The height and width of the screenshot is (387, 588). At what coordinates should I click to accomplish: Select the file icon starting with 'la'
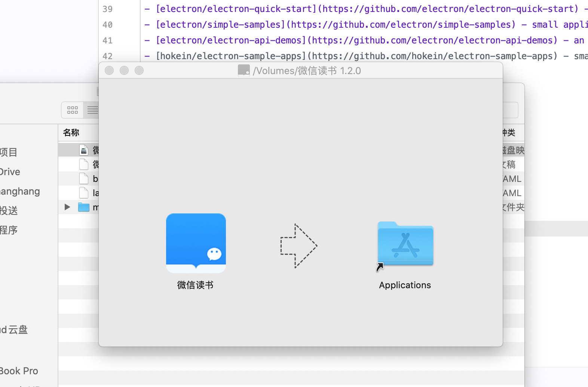point(84,193)
